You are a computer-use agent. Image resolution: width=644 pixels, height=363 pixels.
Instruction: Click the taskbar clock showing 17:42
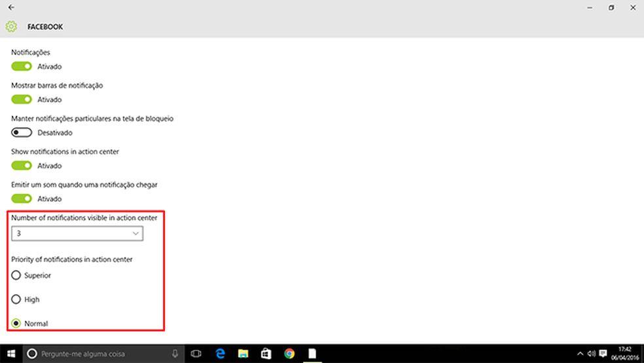625,354
